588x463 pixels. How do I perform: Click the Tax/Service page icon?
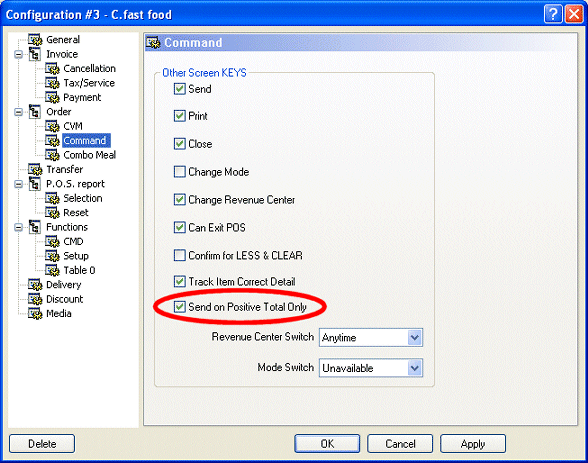tap(52, 83)
